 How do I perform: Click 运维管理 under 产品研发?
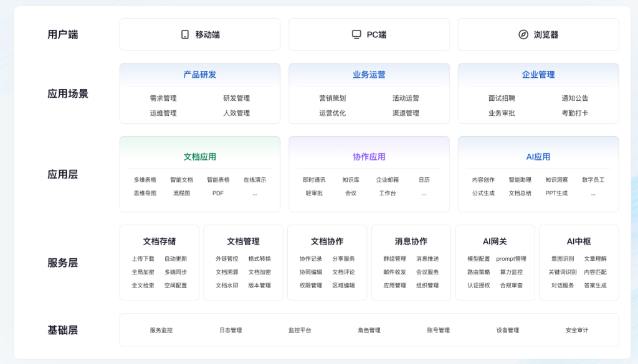click(x=163, y=113)
